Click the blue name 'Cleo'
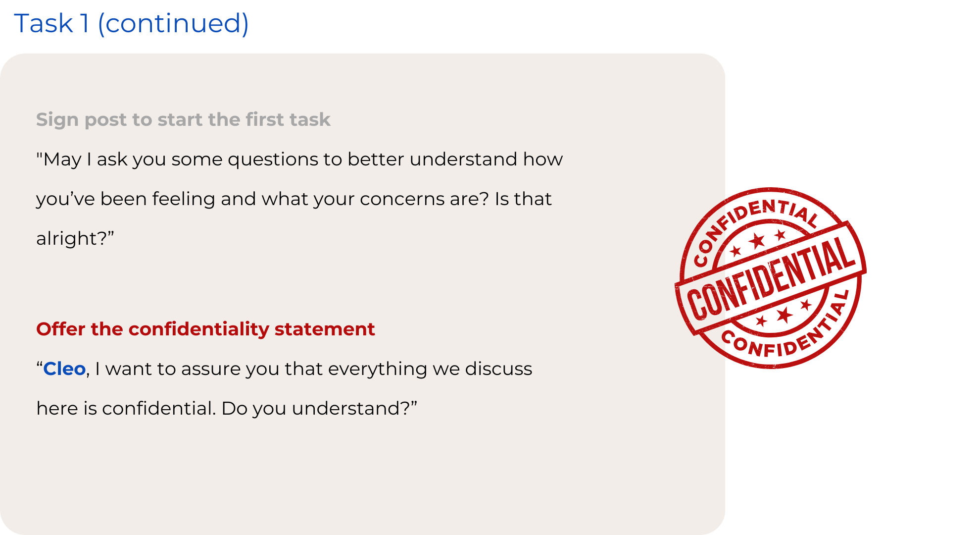Screen dimensions: 980x535 (x=64, y=369)
